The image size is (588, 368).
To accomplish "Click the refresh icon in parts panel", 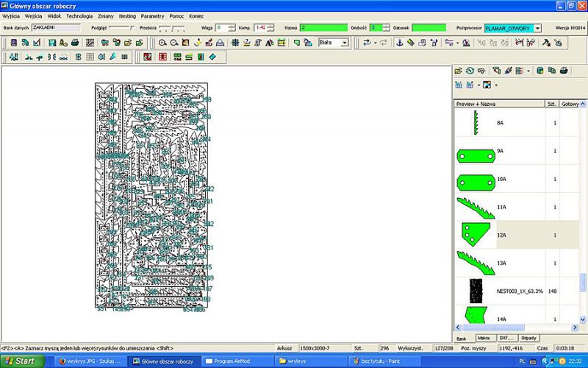I will [470, 71].
